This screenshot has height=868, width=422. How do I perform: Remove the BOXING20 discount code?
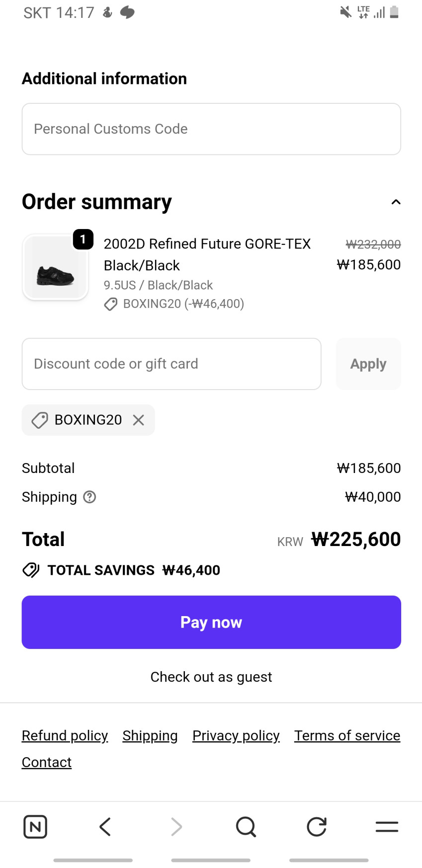pyautogui.click(x=139, y=420)
